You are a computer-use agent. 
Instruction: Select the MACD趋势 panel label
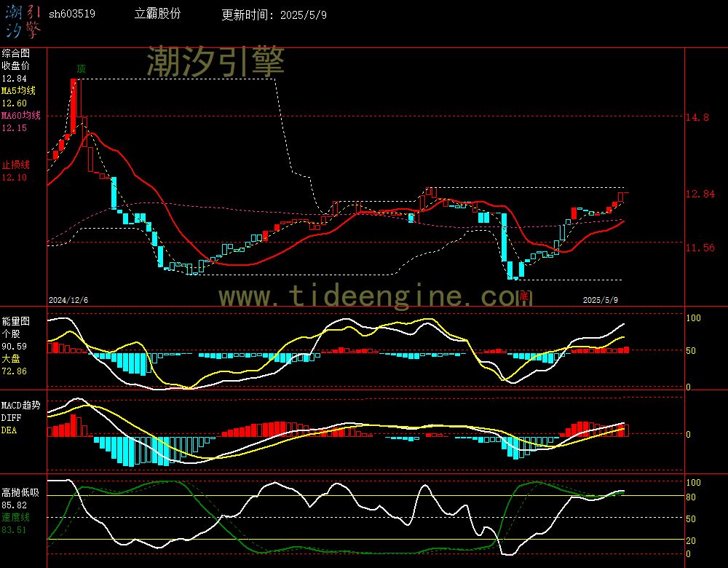[x=21, y=406]
